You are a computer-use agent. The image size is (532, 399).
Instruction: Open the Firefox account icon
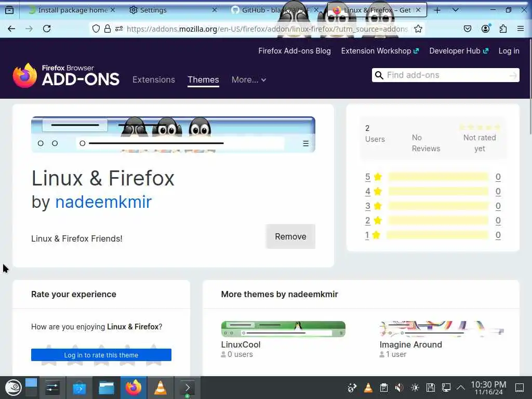[486, 29]
